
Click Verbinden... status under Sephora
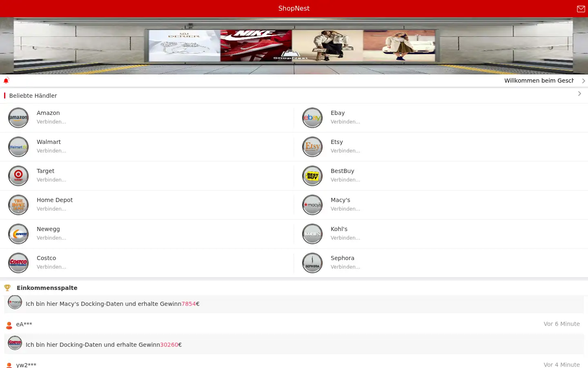coord(345,267)
